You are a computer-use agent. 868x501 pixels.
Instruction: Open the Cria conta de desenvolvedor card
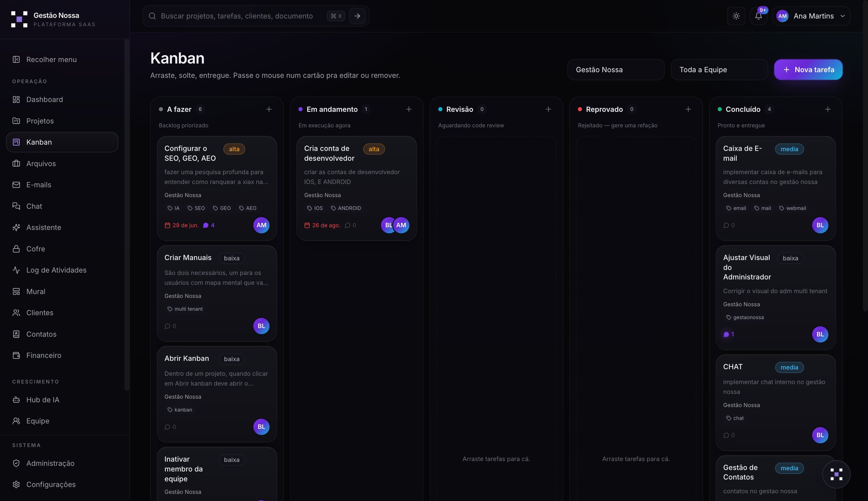356,188
